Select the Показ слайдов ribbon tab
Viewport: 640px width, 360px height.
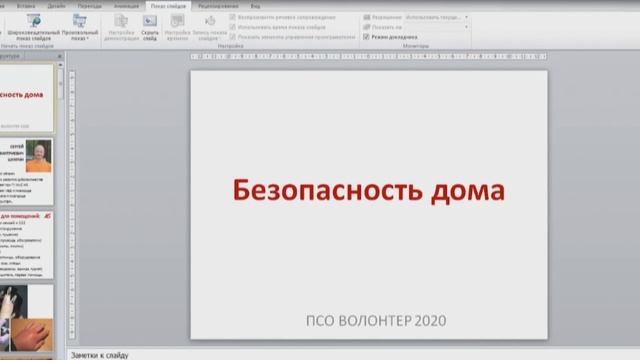pyautogui.click(x=168, y=6)
